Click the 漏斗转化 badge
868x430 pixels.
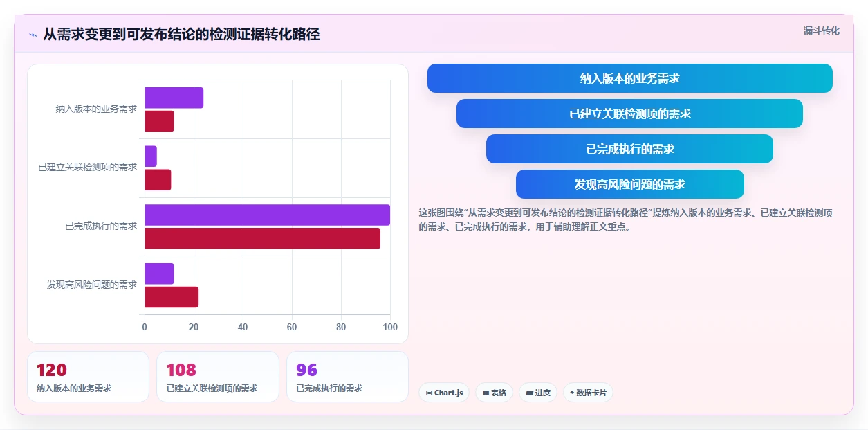822,30
